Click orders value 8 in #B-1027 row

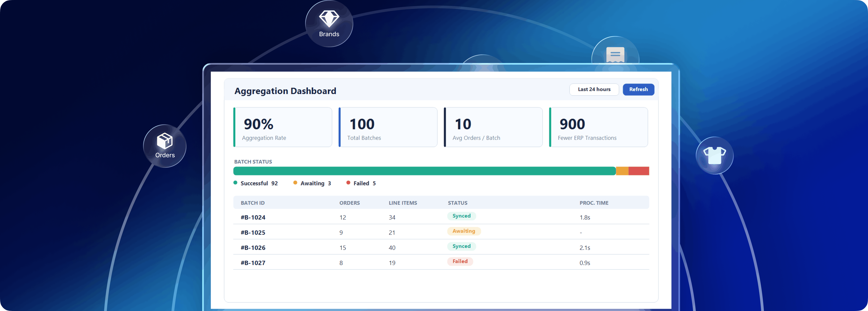341,263
